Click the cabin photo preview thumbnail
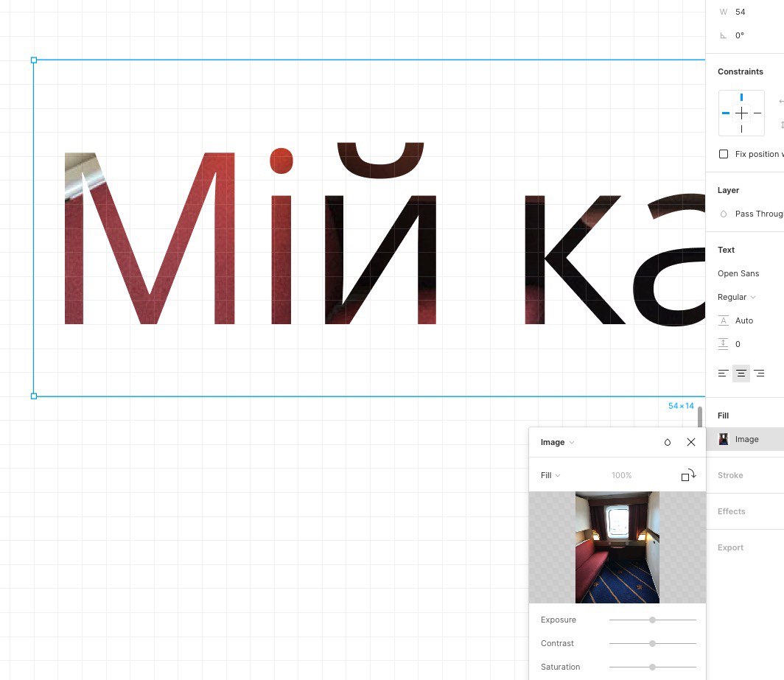Screen dimensions: 784x680 point(617,547)
